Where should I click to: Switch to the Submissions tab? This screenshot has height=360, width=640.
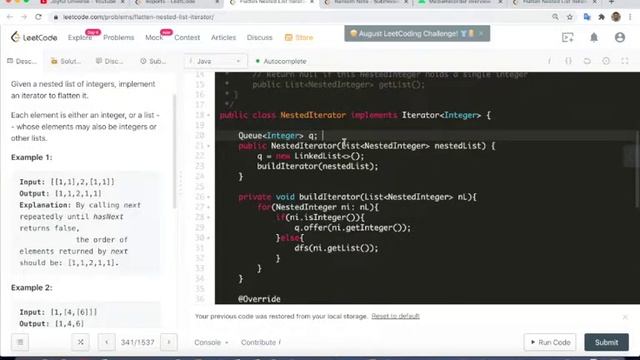point(153,61)
